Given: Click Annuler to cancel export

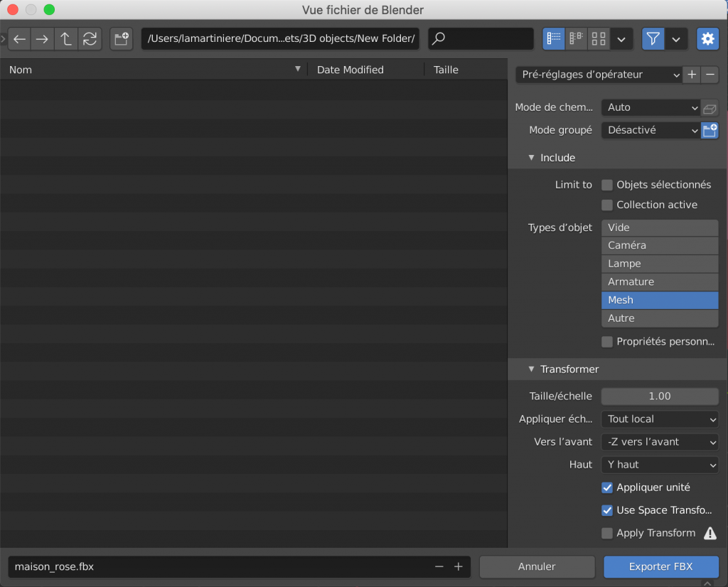Looking at the screenshot, I should pos(537,566).
